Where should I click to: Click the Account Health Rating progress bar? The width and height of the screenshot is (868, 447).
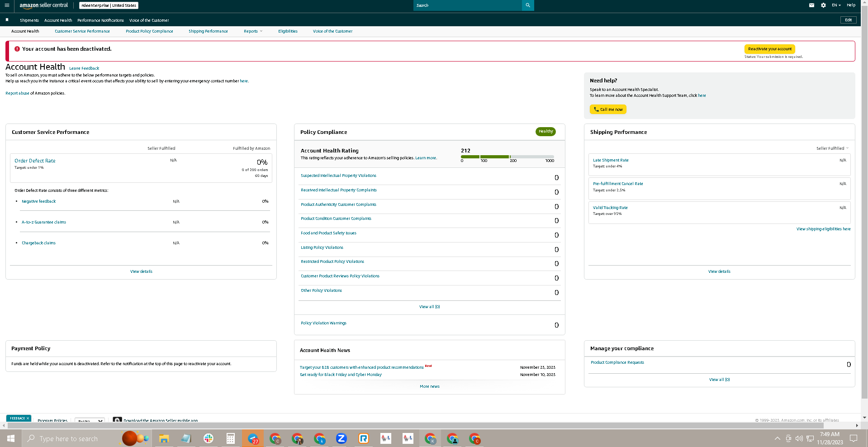click(x=507, y=157)
